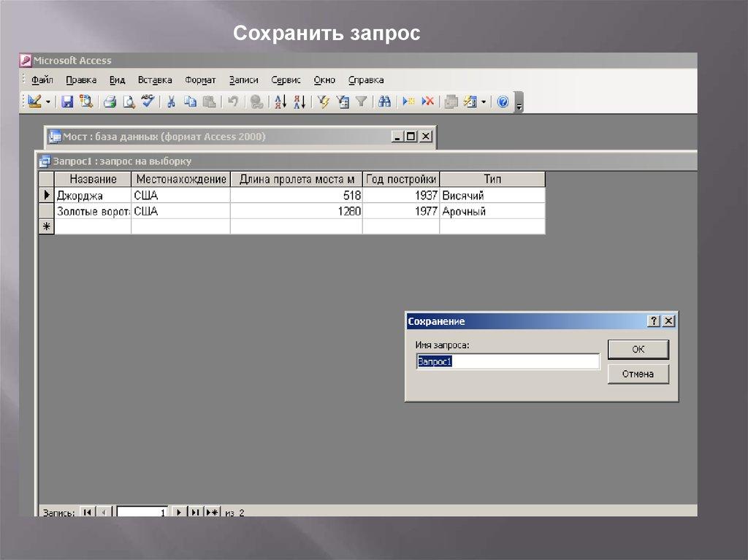Apply filter by selection

(x=324, y=102)
